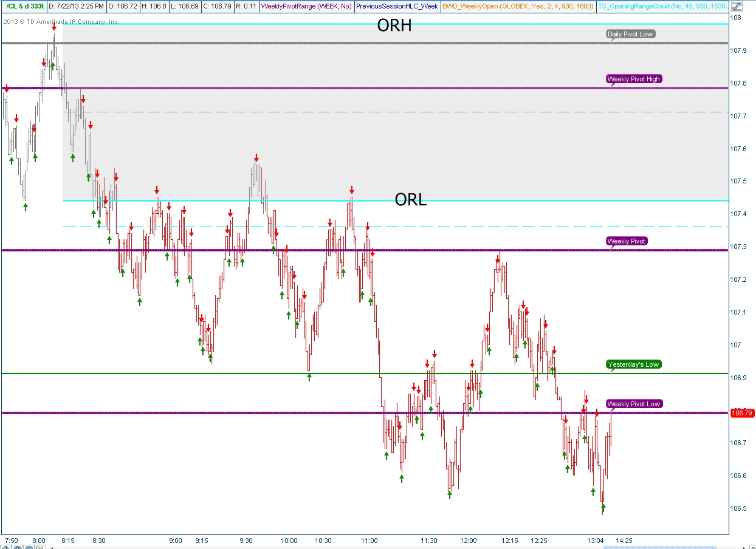The height and width of the screenshot is (549, 756).
Task: Click the 8:15 time axis label
Action: pyautogui.click(x=68, y=540)
